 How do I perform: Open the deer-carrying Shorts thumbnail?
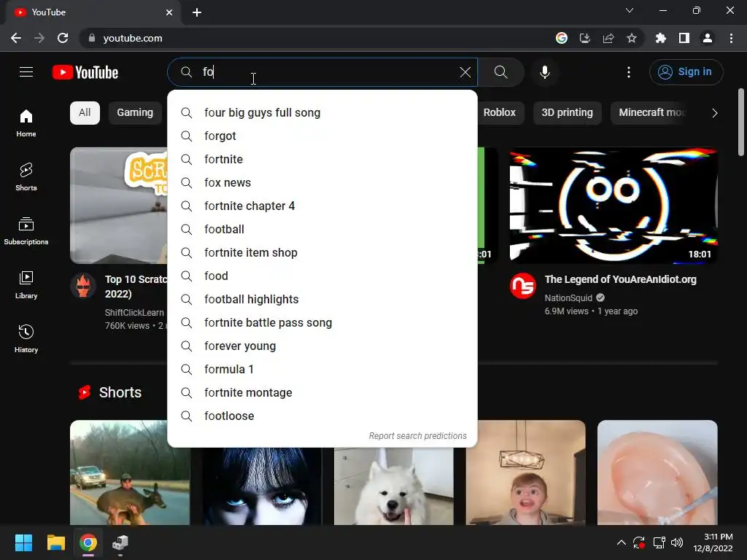click(130, 472)
